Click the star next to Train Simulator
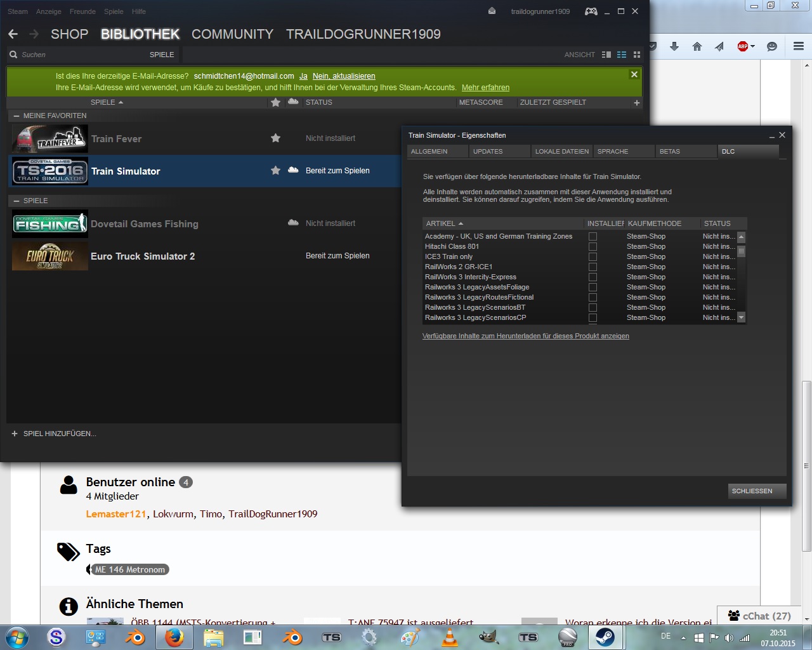The height and width of the screenshot is (650, 812). click(x=275, y=170)
